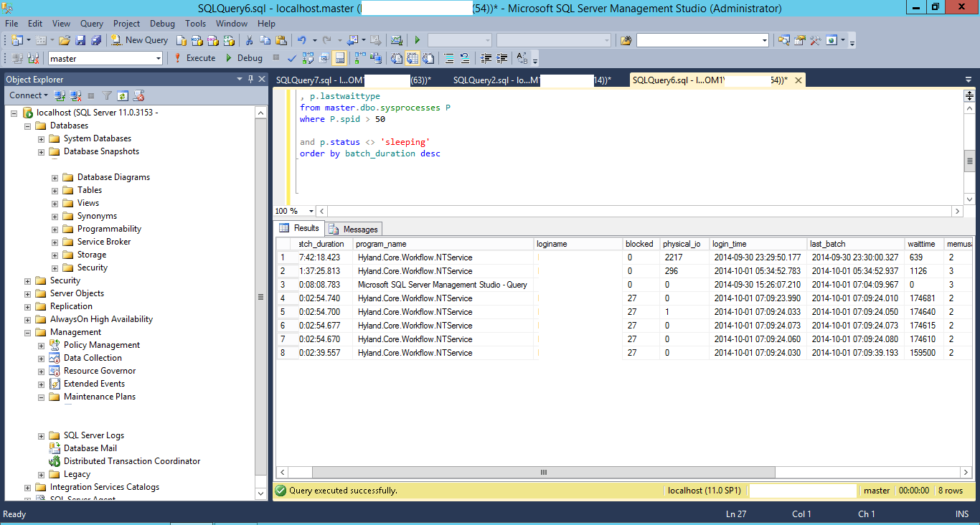The height and width of the screenshot is (525, 980).
Task: Display Estimated Execution Plan icon
Action: point(308,58)
